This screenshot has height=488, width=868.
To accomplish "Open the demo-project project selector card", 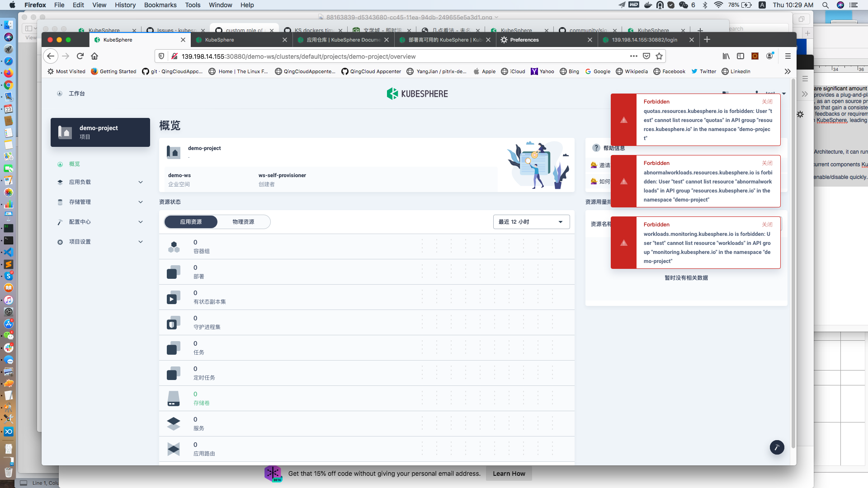I will pos(100,132).
